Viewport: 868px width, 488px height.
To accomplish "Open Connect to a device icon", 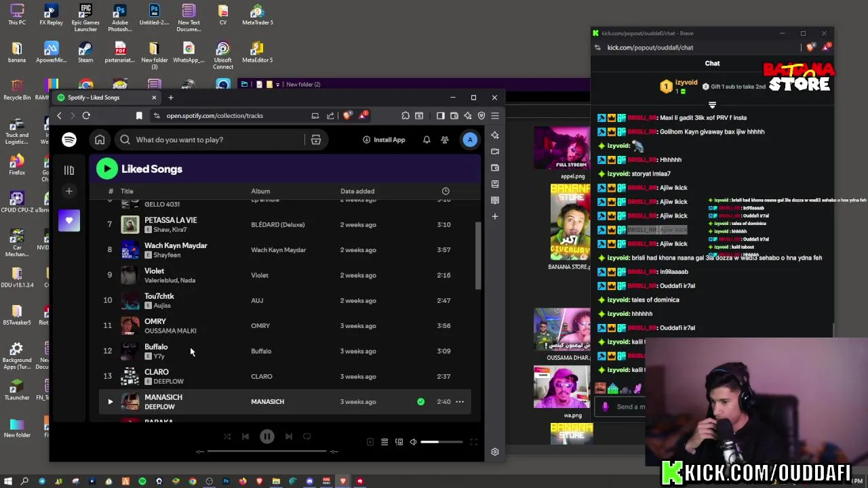I will click(399, 442).
